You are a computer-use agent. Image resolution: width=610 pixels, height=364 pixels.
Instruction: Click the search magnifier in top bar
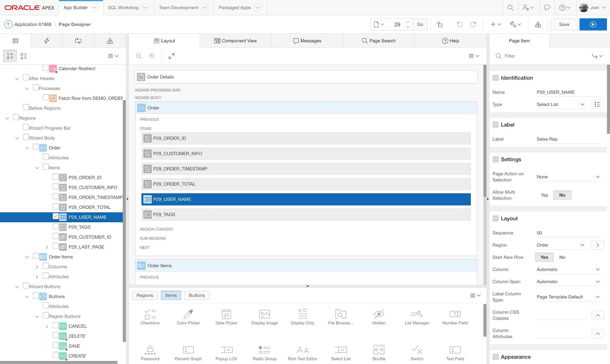510,8
